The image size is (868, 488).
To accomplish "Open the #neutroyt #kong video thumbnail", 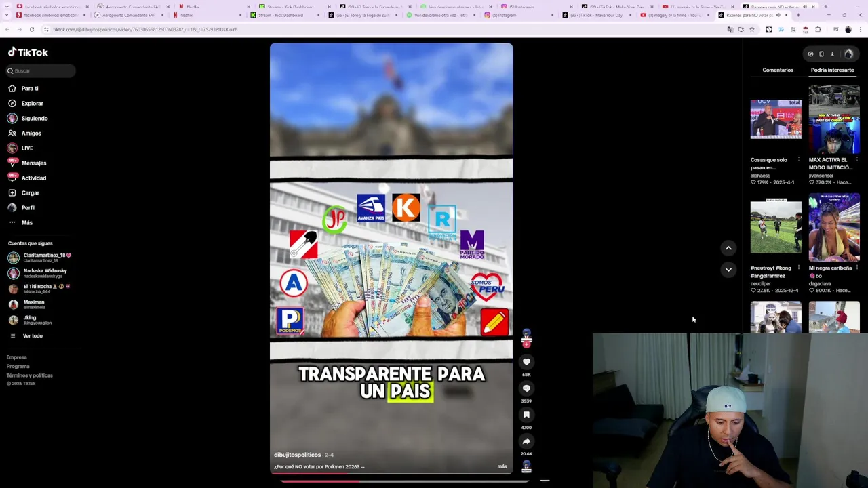I will click(776, 228).
